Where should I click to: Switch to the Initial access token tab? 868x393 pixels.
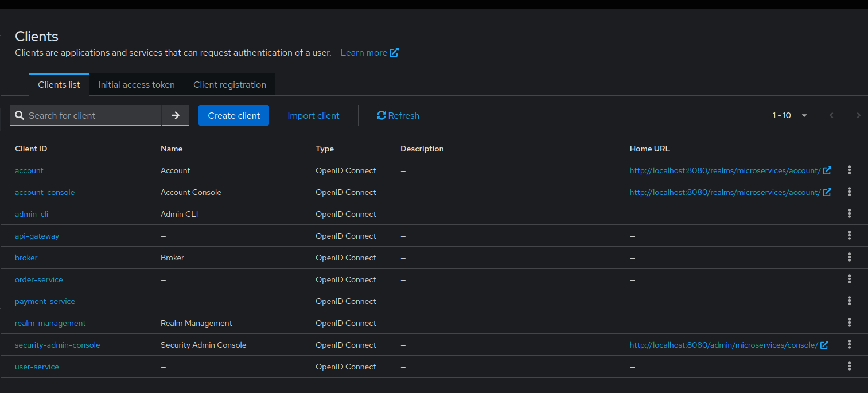click(136, 84)
